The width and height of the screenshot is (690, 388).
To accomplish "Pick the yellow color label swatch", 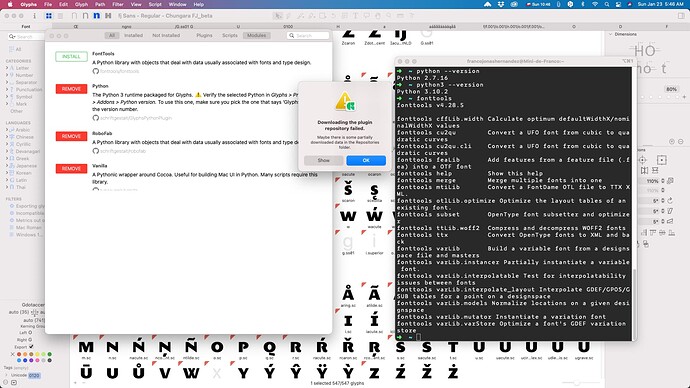I will point(37,354).
